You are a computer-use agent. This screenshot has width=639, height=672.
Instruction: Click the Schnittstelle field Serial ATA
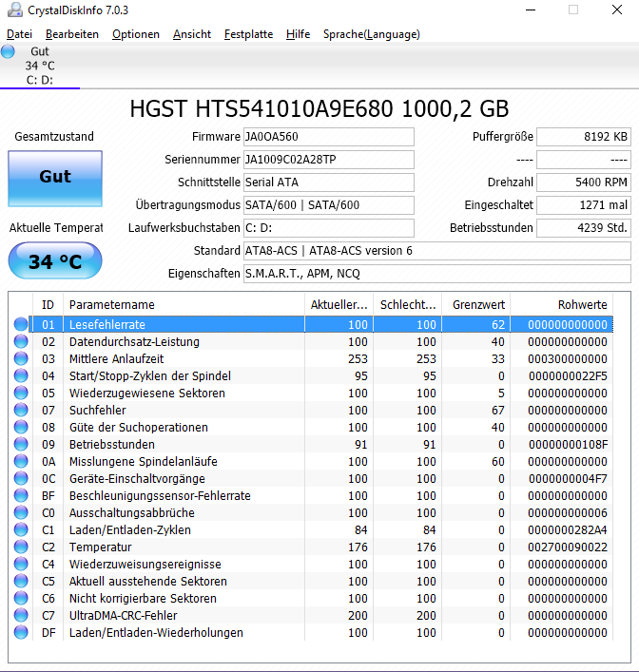point(328,182)
